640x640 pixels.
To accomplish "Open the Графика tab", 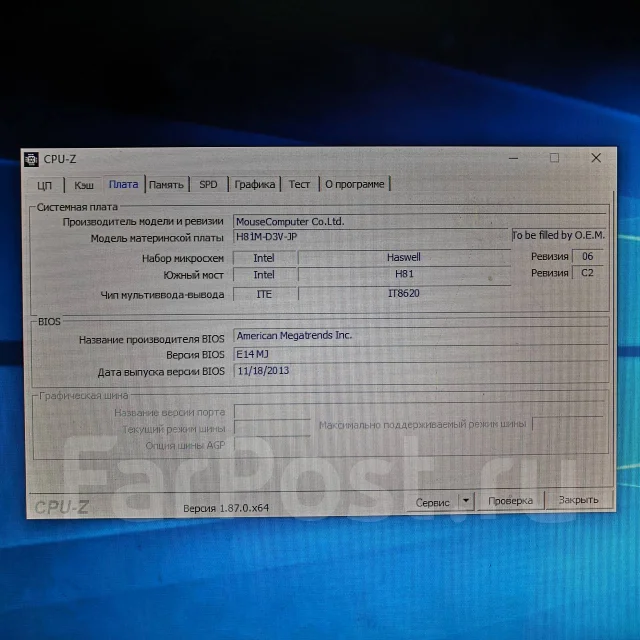I will (254, 184).
